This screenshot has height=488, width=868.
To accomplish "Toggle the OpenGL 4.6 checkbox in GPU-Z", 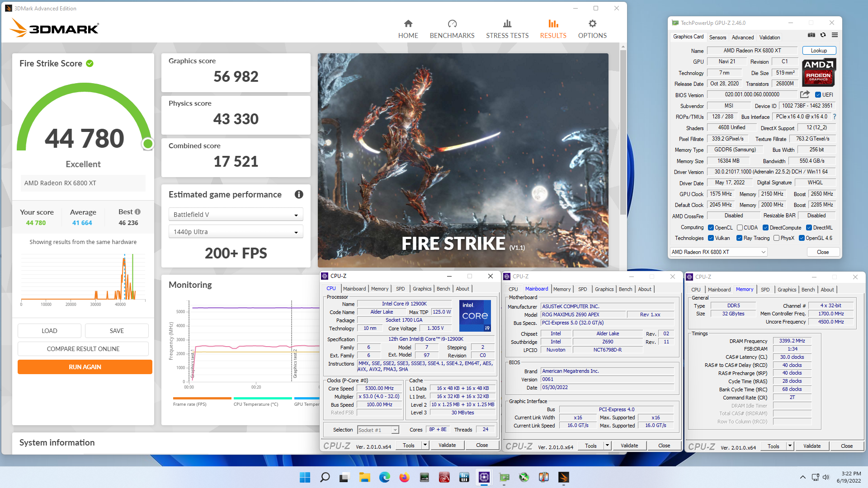I will 802,238.
